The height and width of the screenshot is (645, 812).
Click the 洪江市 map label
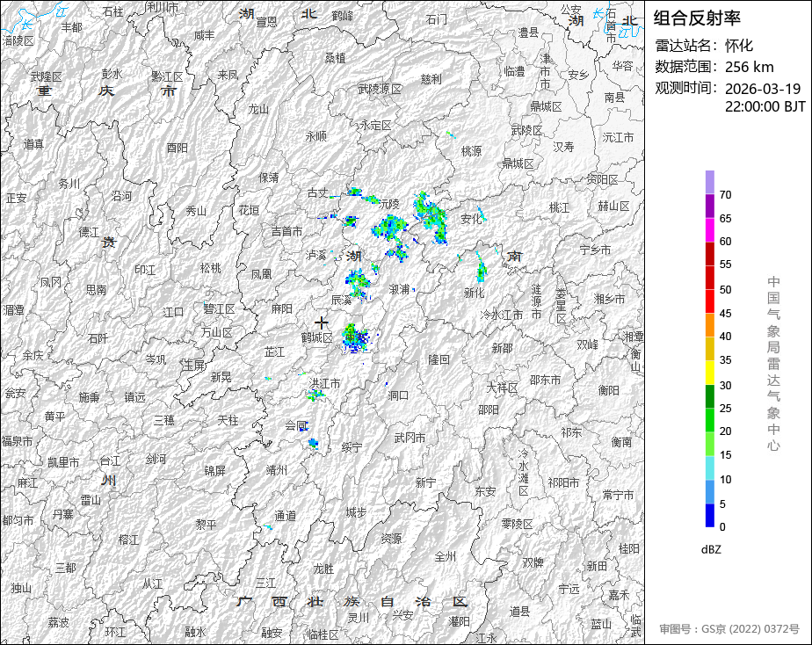pyautogui.click(x=324, y=383)
